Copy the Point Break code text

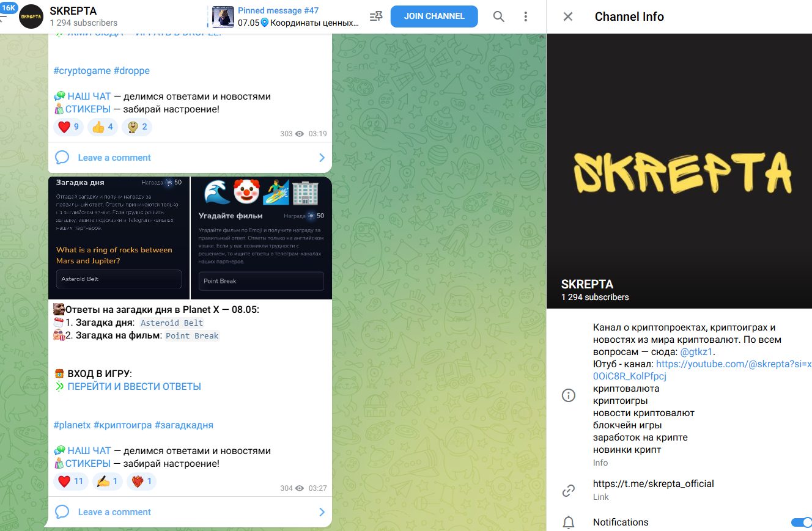192,336
